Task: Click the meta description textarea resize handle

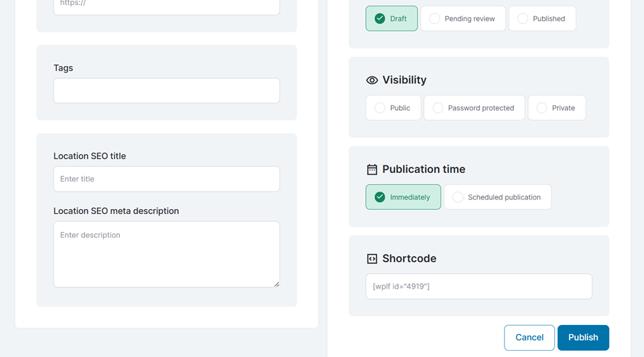Action: 277,284
